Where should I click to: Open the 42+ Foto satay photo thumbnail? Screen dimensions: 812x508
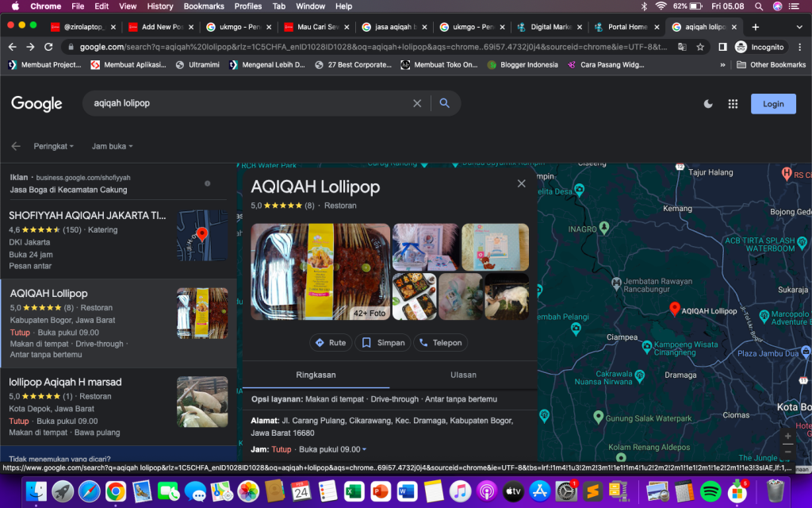coord(320,271)
